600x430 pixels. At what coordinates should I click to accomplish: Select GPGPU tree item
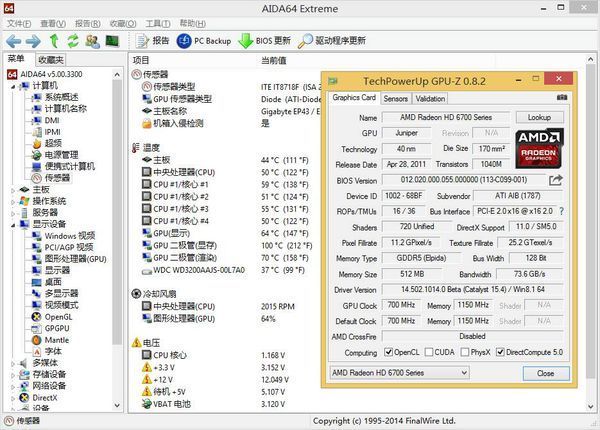point(57,328)
